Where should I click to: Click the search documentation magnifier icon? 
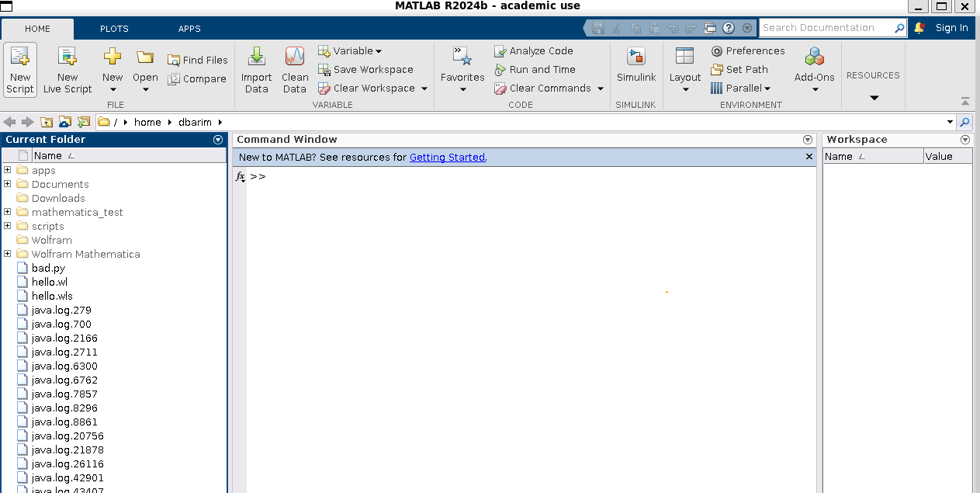[x=899, y=28]
